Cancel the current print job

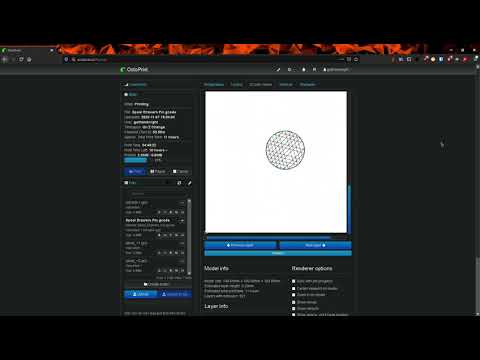(180, 172)
